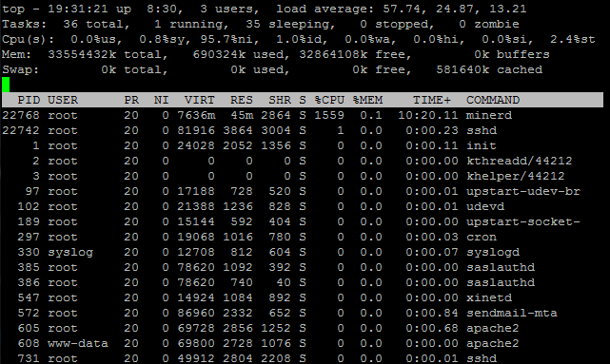The width and height of the screenshot is (610, 364).
Task: Click PID 297 in the list
Action: point(29,237)
